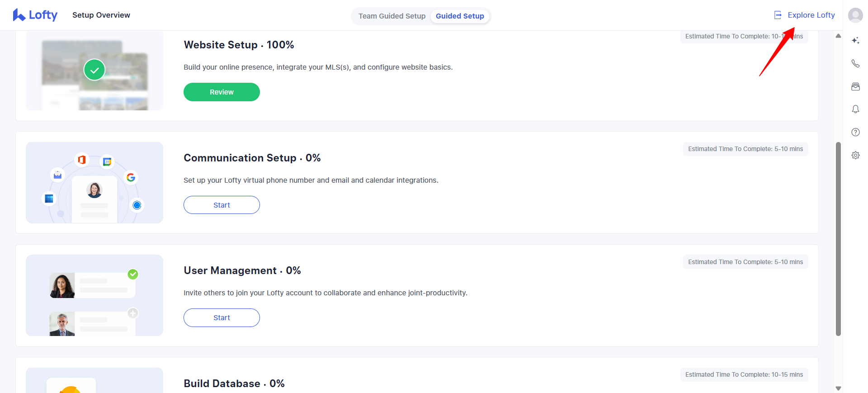Open the user profile avatar
868x393 pixels.
tap(855, 15)
